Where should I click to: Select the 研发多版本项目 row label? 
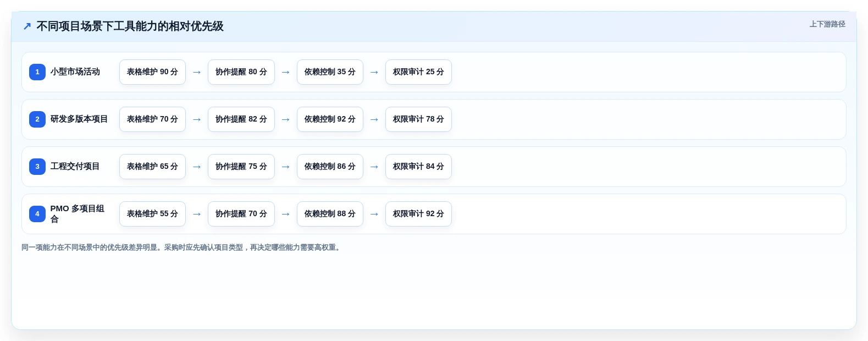click(79, 119)
